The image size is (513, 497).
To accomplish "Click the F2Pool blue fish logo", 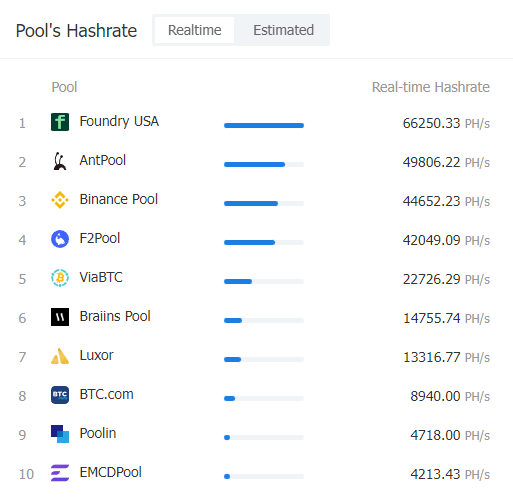I will point(60,239).
